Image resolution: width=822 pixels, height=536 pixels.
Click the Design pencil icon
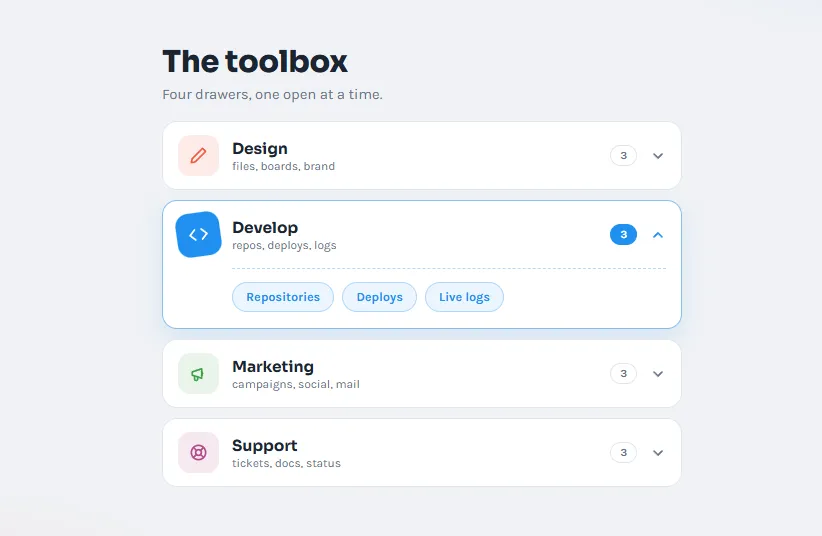tap(198, 156)
